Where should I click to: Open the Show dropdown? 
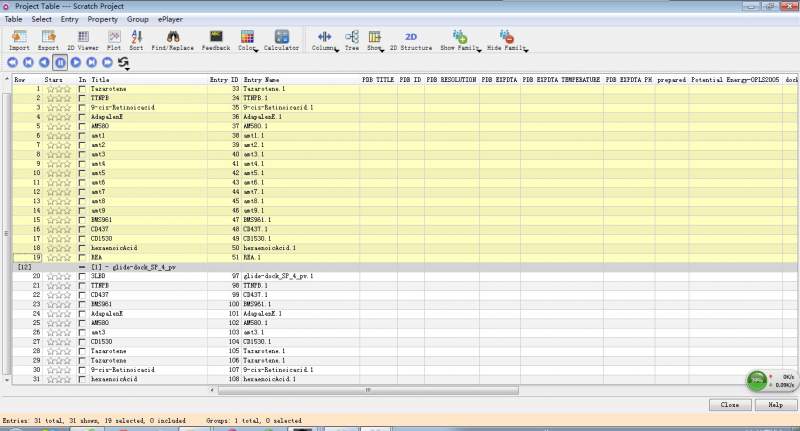[375, 40]
